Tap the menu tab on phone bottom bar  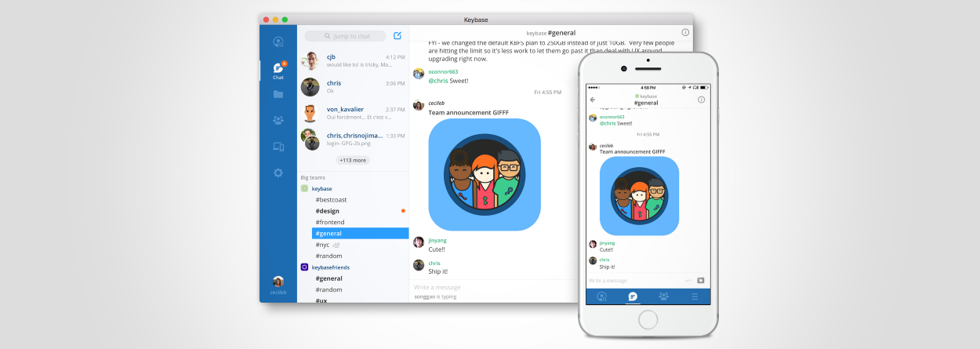pyautogui.click(x=694, y=296)
